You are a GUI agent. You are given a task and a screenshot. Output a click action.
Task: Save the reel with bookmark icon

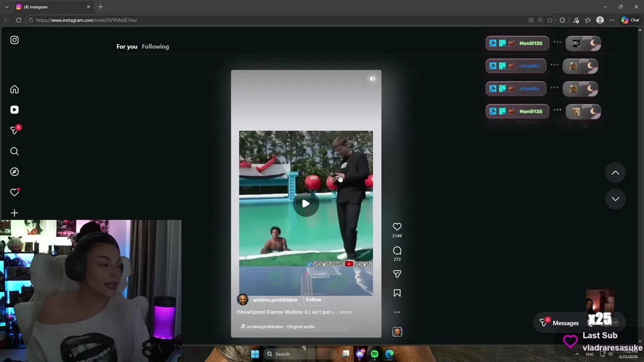397,293
